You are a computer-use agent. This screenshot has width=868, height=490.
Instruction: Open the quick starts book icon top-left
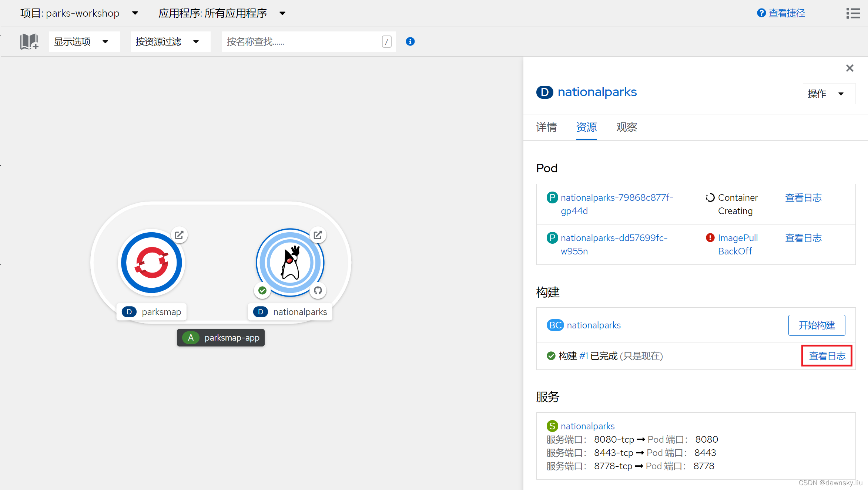point(29,41)
